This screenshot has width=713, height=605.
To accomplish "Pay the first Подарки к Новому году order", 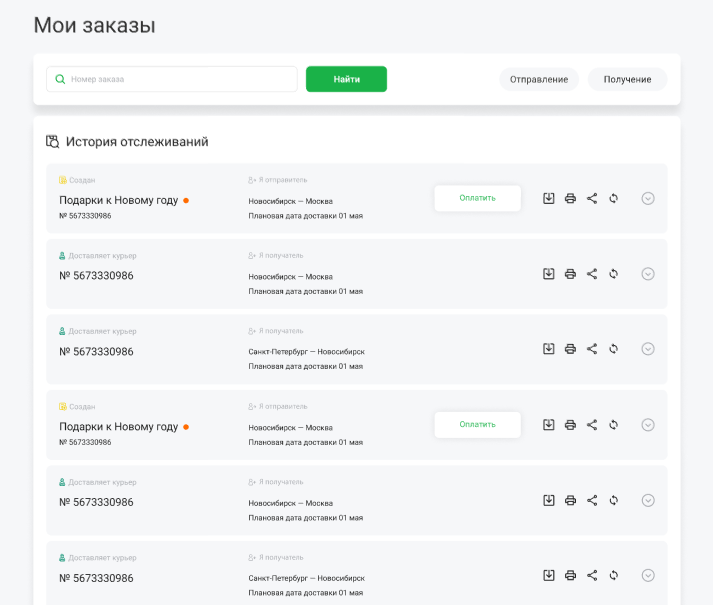I will click(477, 198).
